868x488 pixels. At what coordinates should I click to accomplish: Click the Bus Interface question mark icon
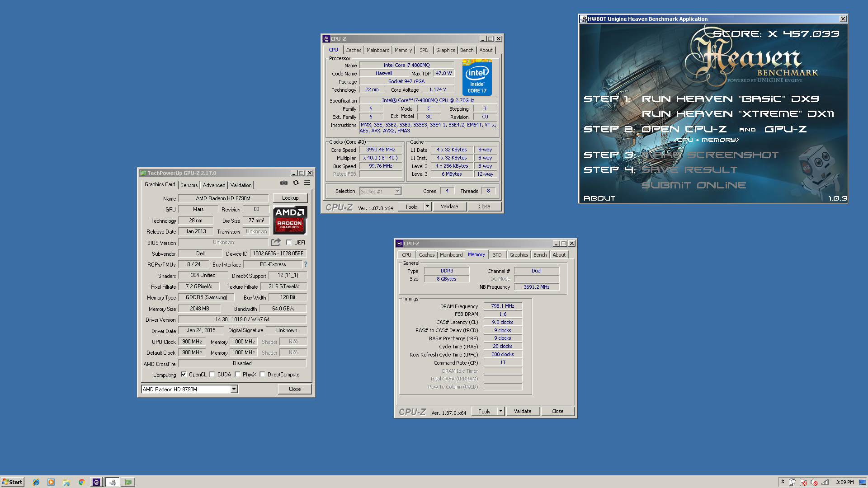coord(306,264)
